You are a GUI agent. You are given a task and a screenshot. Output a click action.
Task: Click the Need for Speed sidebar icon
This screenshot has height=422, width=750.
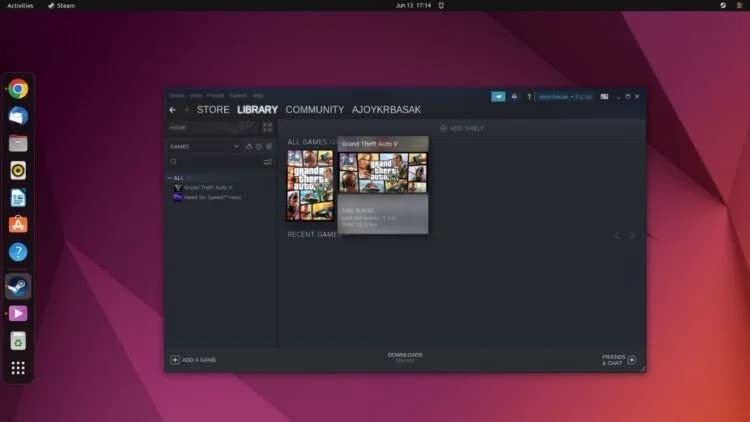(178, 197)
